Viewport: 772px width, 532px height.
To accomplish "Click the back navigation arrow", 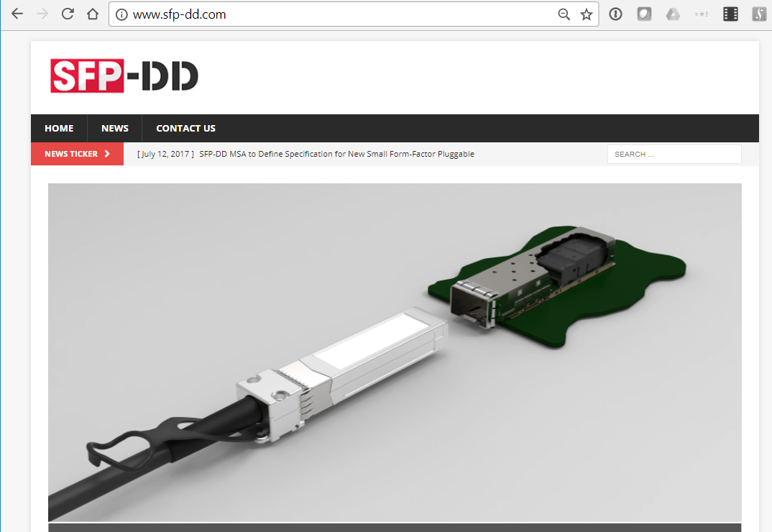I will pyautogui.click(x=17, y=13).
